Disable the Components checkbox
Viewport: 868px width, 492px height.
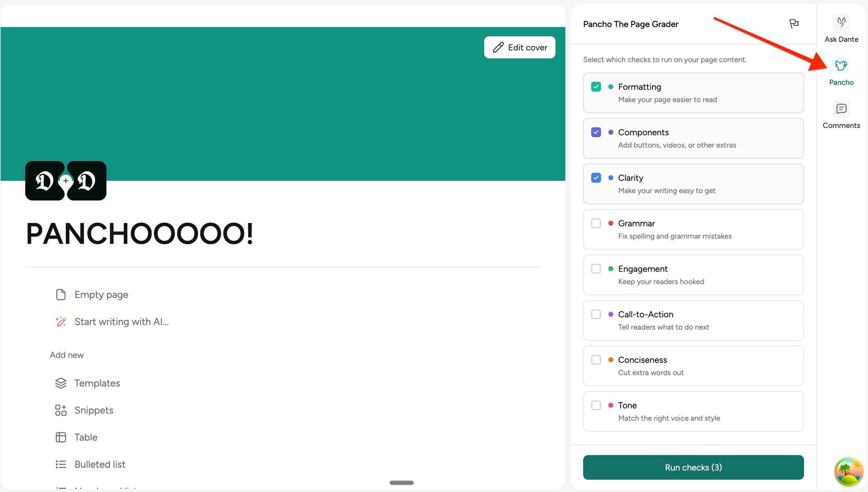596,132
